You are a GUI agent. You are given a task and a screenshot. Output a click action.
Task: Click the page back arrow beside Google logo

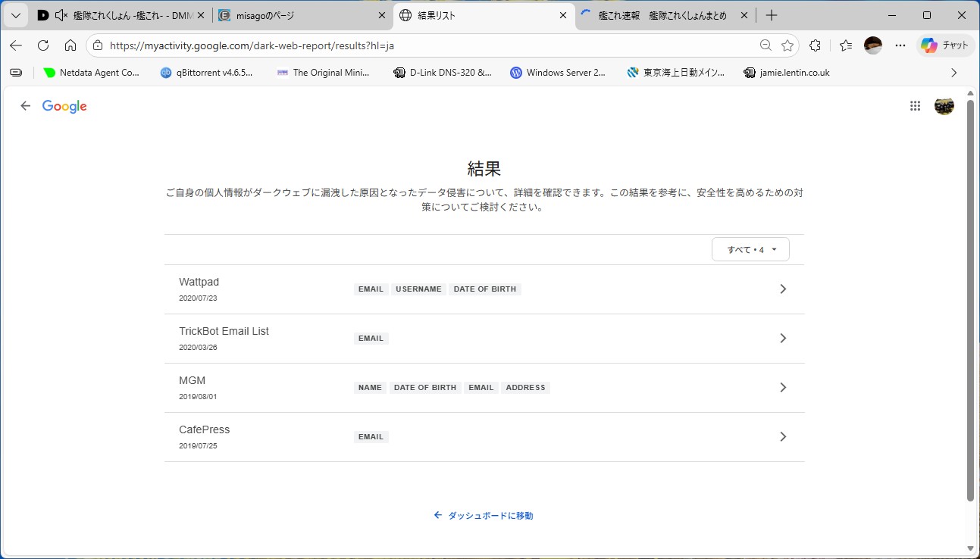(26, 106)
